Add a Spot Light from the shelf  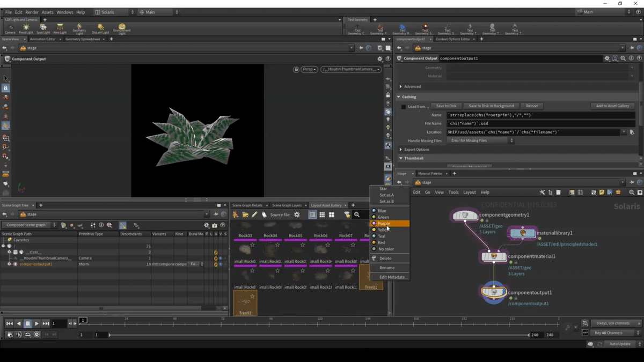pos(43,28)
